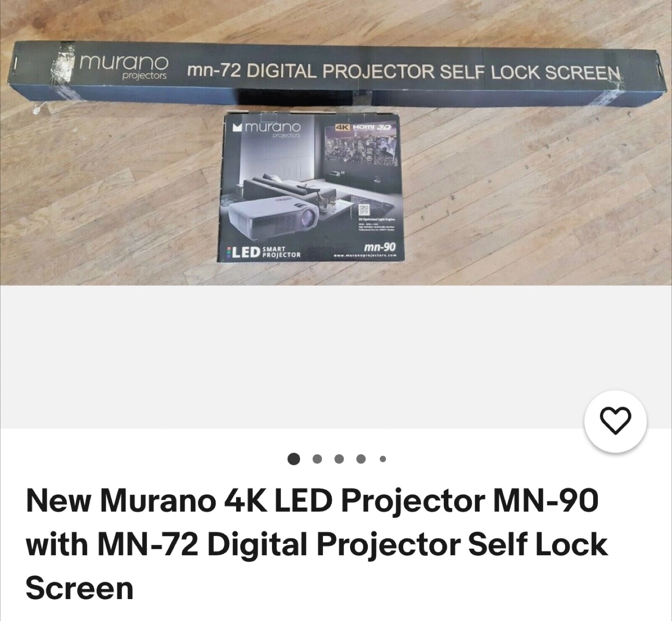Click the projector device picture on box
Screen dimensions: 672x621
pyautogui.click(x=267, y=217)
